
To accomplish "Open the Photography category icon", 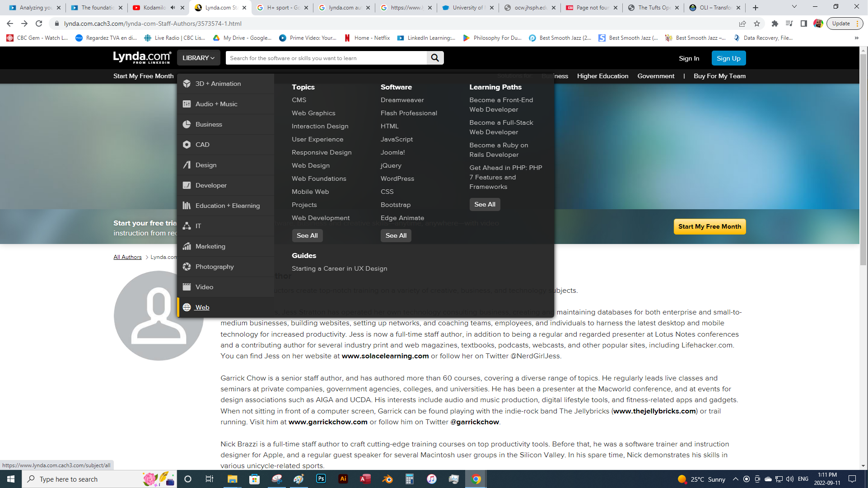I will (187, 267).
